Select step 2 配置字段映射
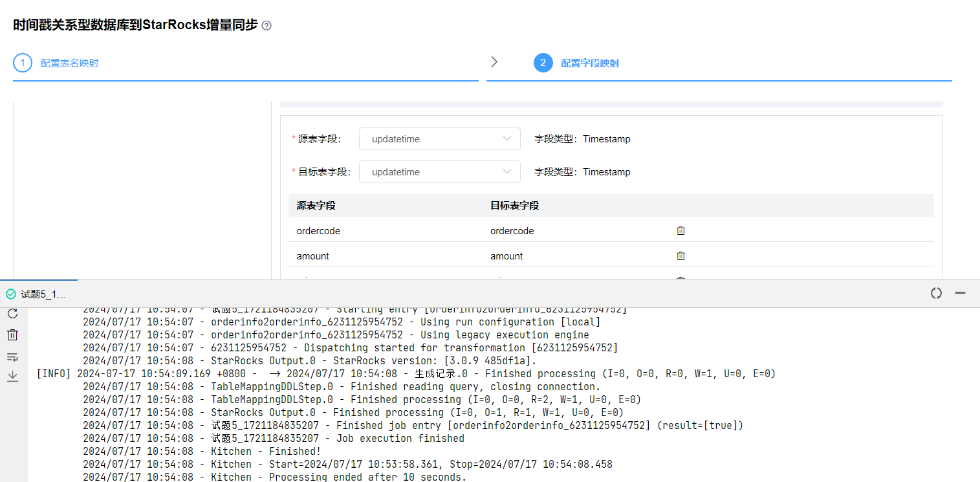The image size is (980, 482). [589, 63]
